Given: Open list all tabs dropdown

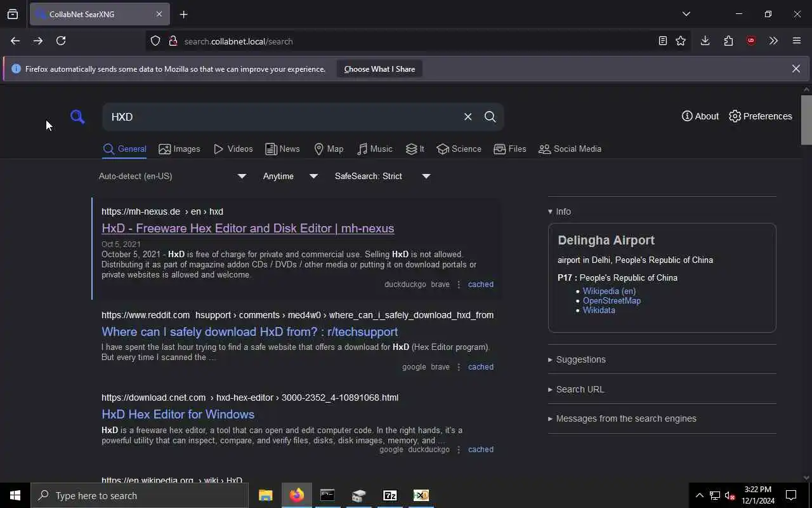Looking at the screenshot, I should click(x=686, y=14).
